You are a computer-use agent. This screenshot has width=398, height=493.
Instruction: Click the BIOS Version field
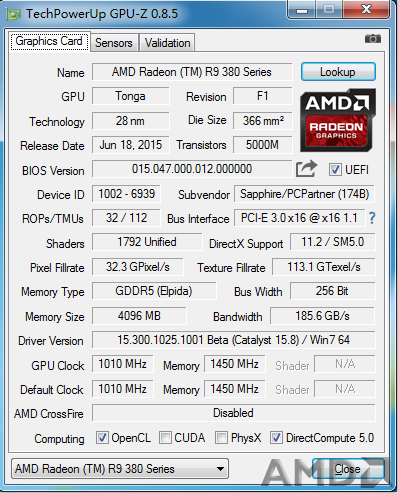[x=192, y=169]
